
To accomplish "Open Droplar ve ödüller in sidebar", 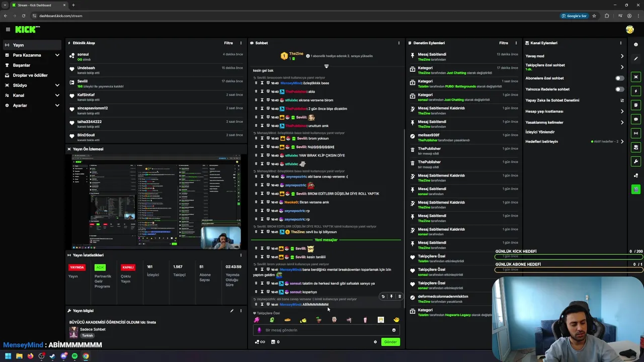I will 32,75.
